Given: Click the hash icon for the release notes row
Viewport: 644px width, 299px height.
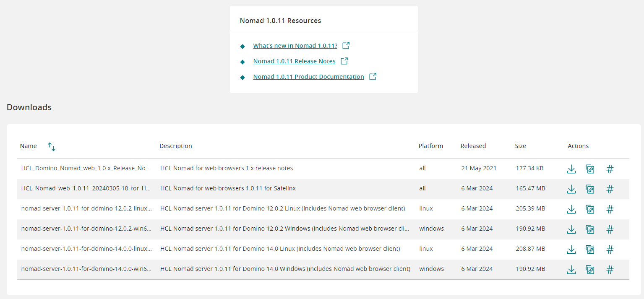Looking at the screenshot, I should 610,169.
